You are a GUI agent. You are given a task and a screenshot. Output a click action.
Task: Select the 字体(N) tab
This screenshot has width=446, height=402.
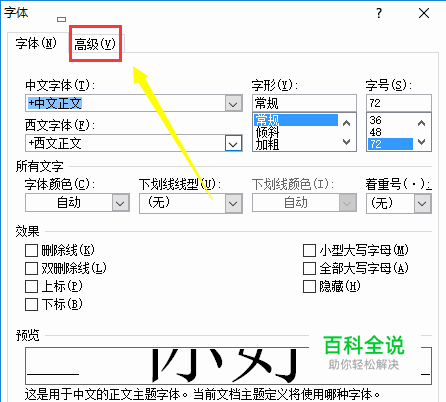point(36,43)
